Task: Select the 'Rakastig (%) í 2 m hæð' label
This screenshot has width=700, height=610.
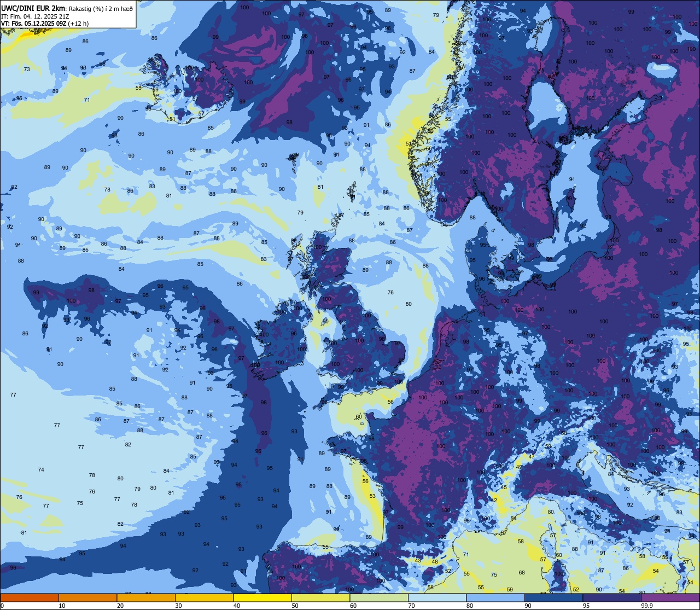Action: coord(101,8)
